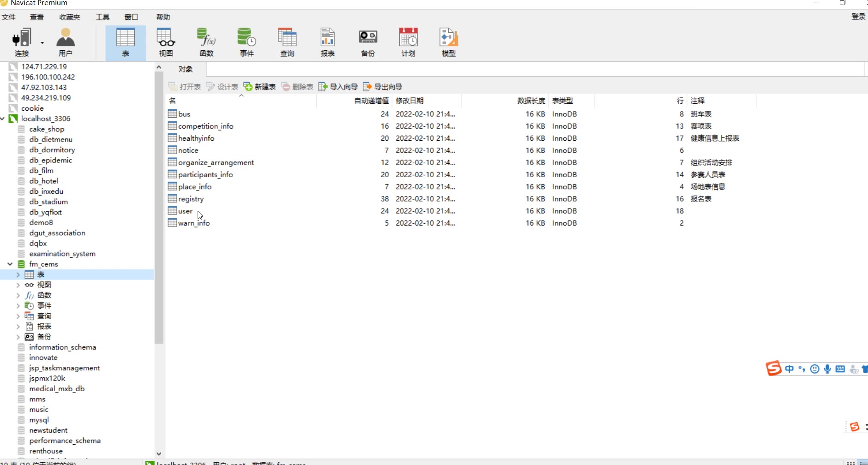Select the 47.92.103.143 connection
Screen dimensions: 868x465
coord(44,87)
